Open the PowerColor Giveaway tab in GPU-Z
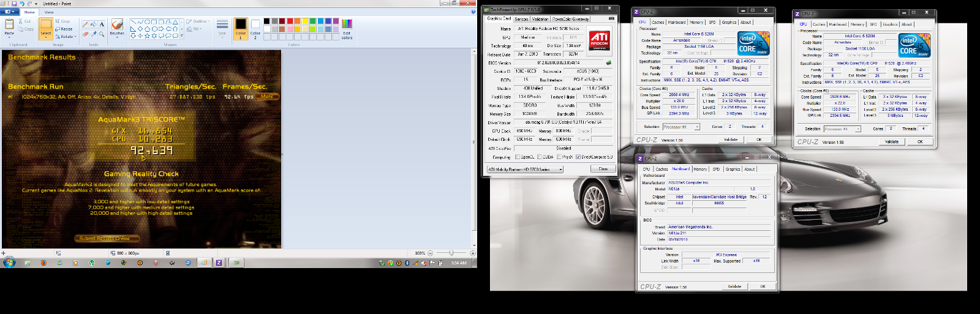The image size is (980, 314). (x=571, y=18)
